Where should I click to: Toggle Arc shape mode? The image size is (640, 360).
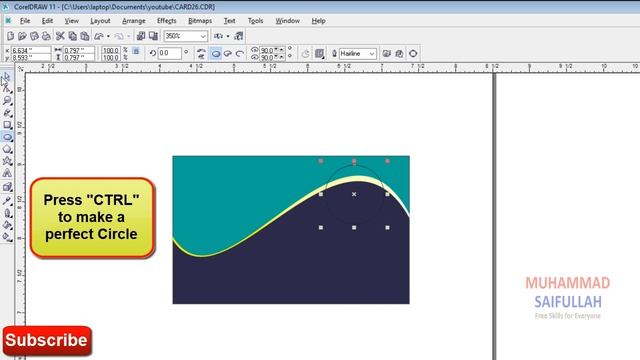[x=240, y=53]
